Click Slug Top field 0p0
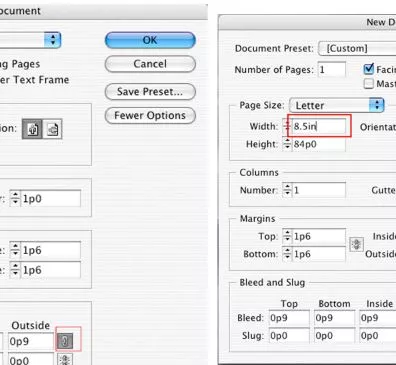The width and height of the screenshot is (396, 365). pos(289,336)
